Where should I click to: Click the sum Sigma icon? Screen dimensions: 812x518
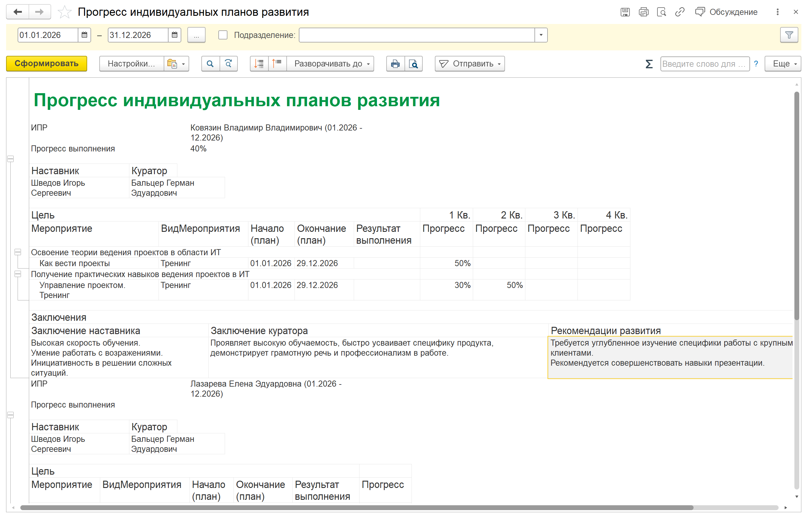[649, 64]
